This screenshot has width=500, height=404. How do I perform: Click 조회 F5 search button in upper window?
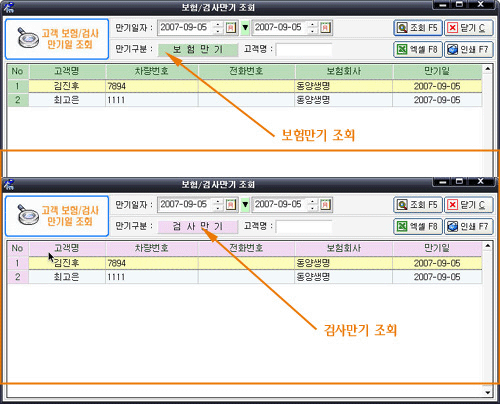click(418, 28)
